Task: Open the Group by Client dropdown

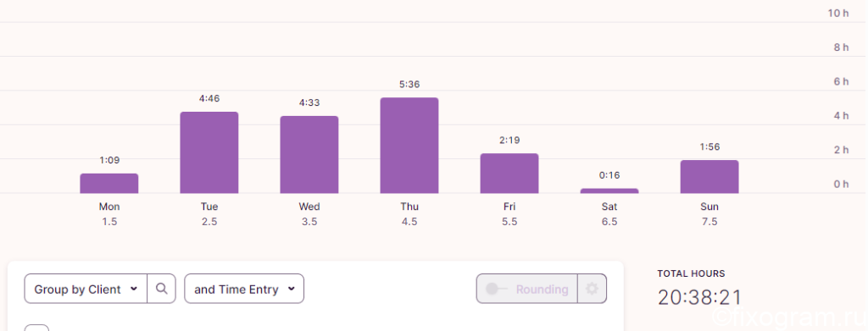Action: 86,289
